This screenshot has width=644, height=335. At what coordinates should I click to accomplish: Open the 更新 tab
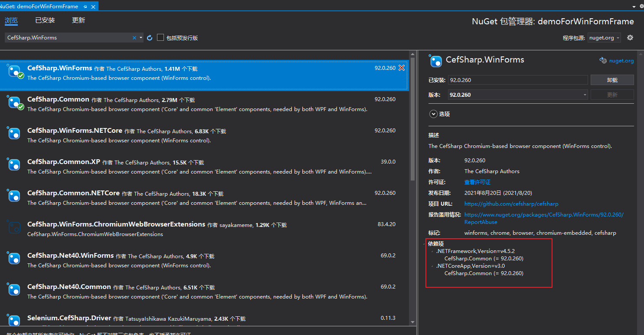tap(78, 20)
